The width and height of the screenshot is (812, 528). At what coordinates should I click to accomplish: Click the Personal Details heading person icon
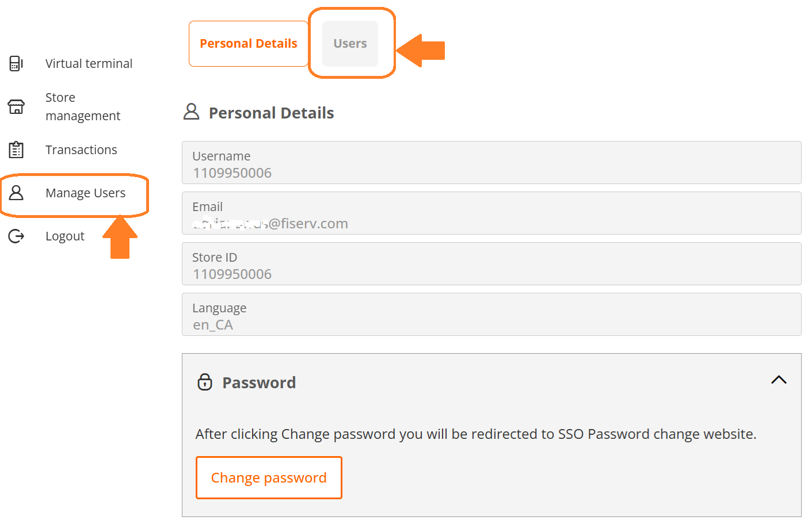[x=191, y=112]
